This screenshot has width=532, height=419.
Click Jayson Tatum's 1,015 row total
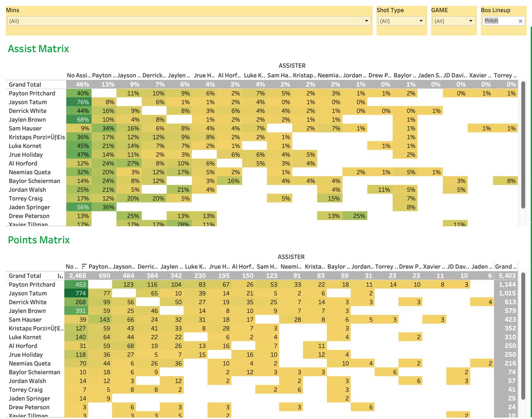(x=506, y=293)
